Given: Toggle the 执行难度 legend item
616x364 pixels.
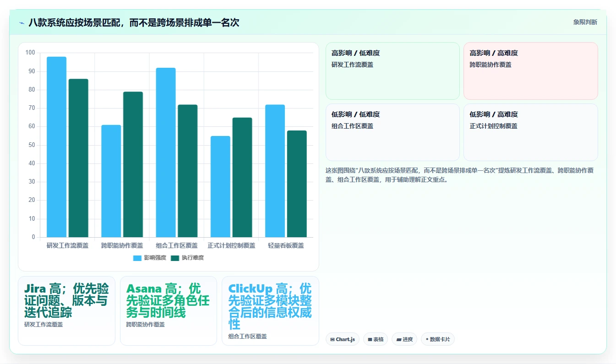Looking at the screenshot, I should pyautogui.click(x=187, y=258).
